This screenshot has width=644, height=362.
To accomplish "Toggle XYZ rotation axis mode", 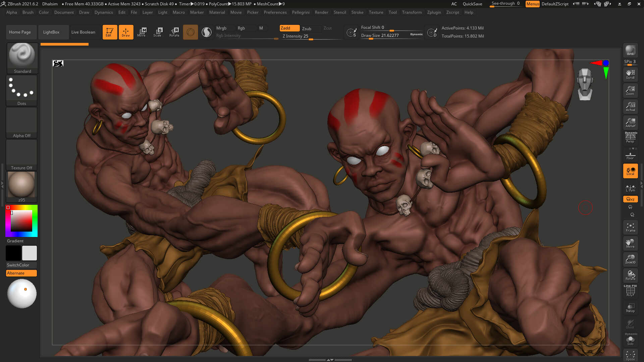I will [630, 199].
